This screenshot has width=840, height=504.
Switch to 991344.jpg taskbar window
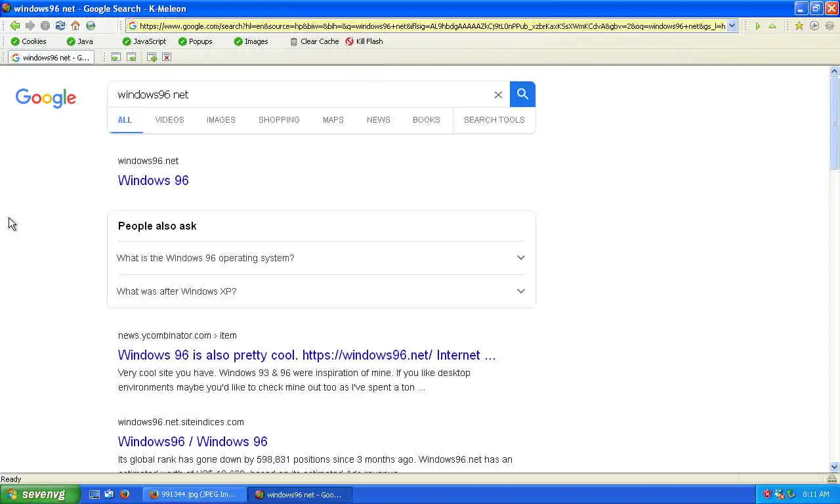[x=194, y=494]
